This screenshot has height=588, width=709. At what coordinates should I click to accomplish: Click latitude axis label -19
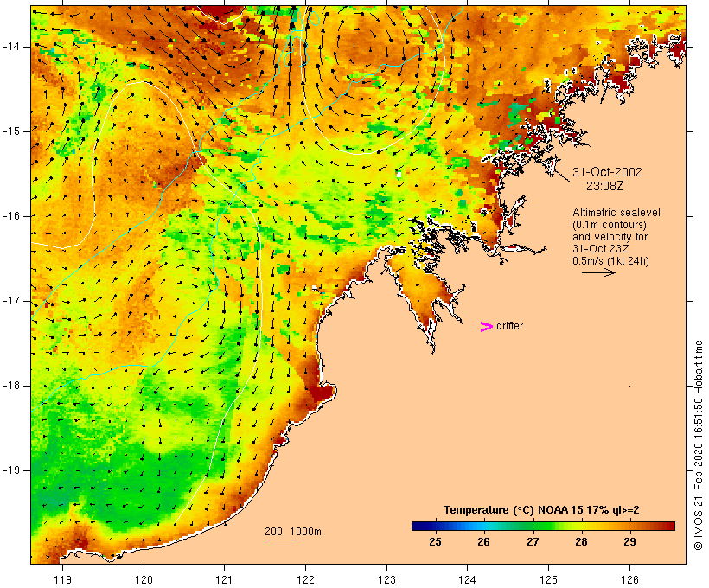10,470
